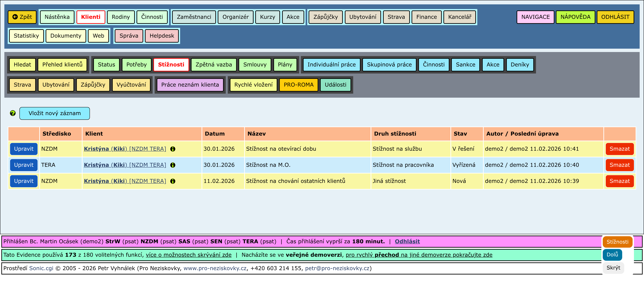Open the Zpětná vazba tab
Viewport: 644px width, 302px height.
coord(213,65)
